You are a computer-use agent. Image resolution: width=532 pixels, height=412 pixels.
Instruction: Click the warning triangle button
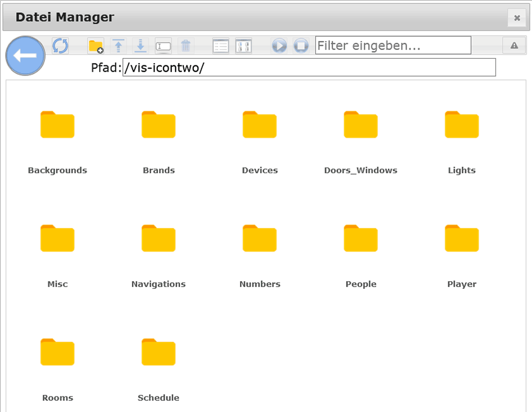[x=514, y=45]
